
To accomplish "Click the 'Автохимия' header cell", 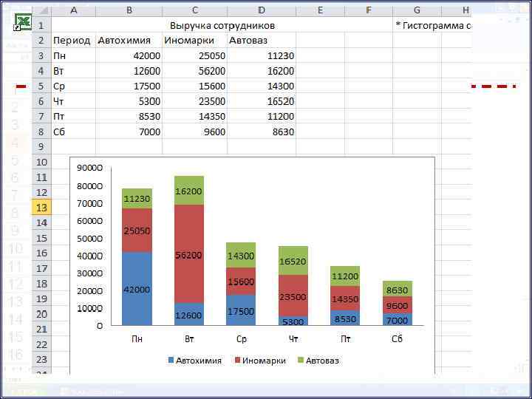I will pos(129,41).
